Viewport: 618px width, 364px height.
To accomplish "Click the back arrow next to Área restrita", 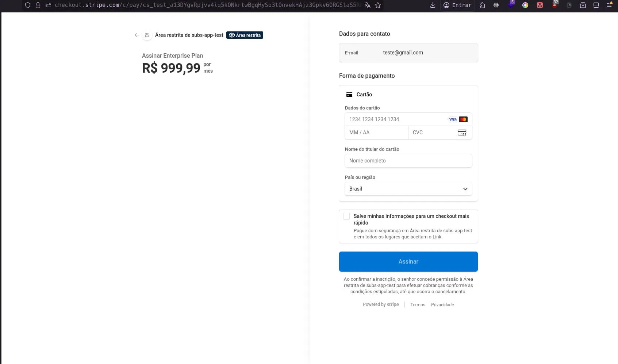I will click(137, 35).
